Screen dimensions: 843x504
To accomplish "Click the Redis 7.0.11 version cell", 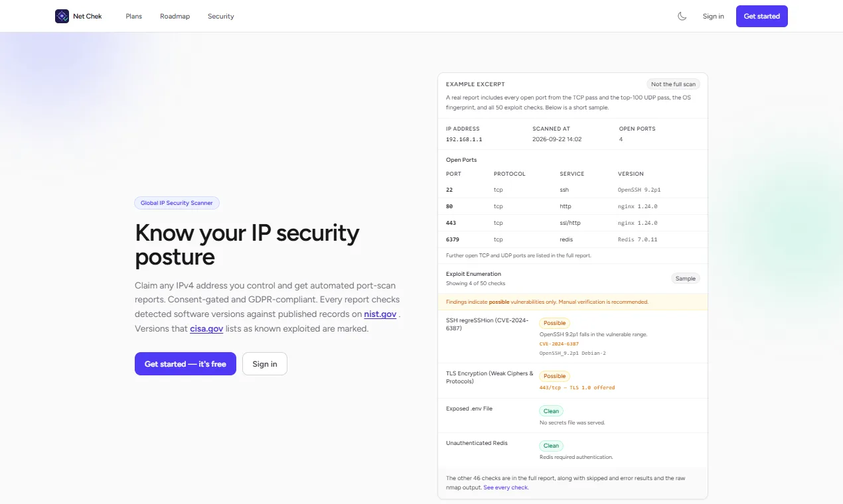I will [x=638, y=239].
